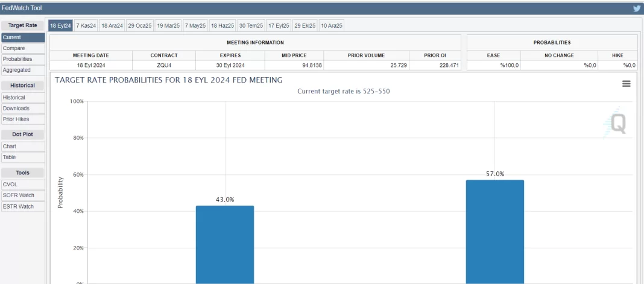Viewport: 644px width, 284px height.
Task: Show the Probabilities view
Action: pos(23,59)
